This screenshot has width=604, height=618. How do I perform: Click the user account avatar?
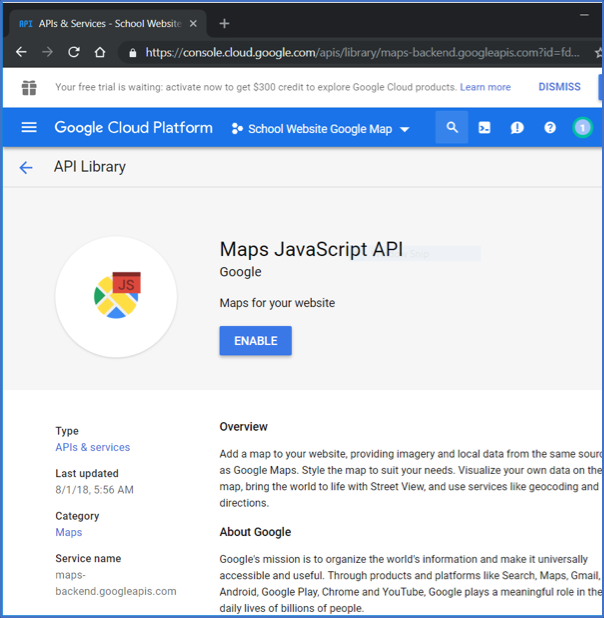pyautogui.click(x=582, y=128)
